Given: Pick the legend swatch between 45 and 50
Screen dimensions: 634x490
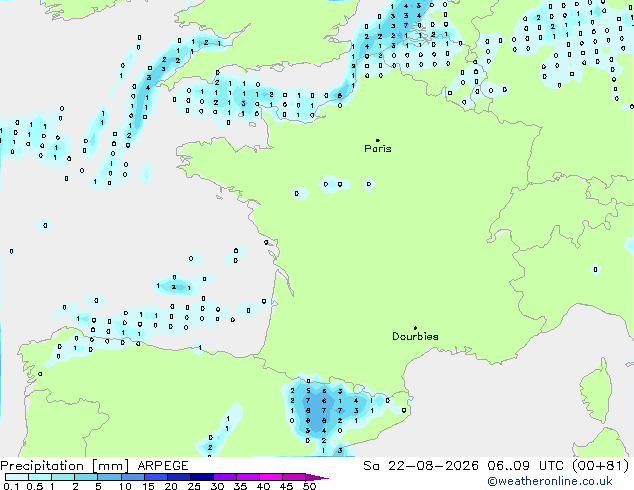Looking at the screenshot, I should [x=294, y=477].
